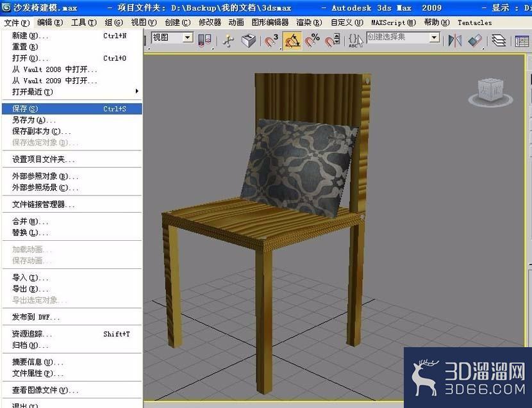This screenshot has height=408, width=532.
Task: Toggle Spinner Snap icon
Action: pyautogui.click(x=333, y=41)
